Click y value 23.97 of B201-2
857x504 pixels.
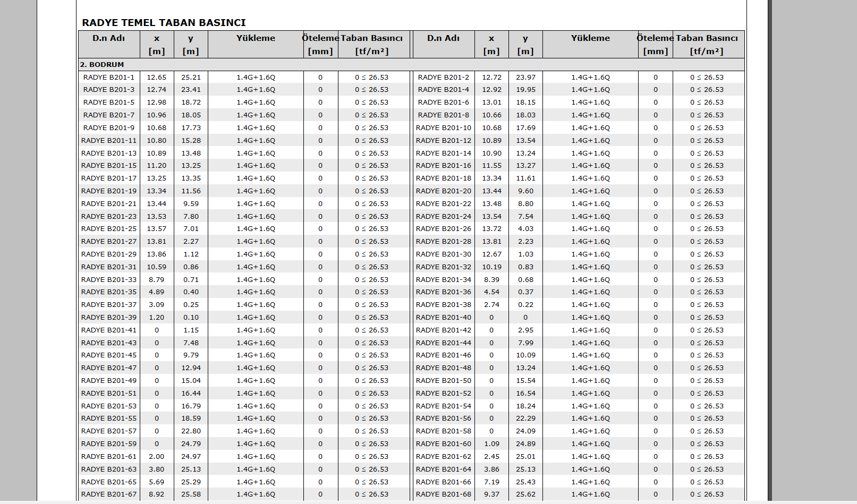526,77
